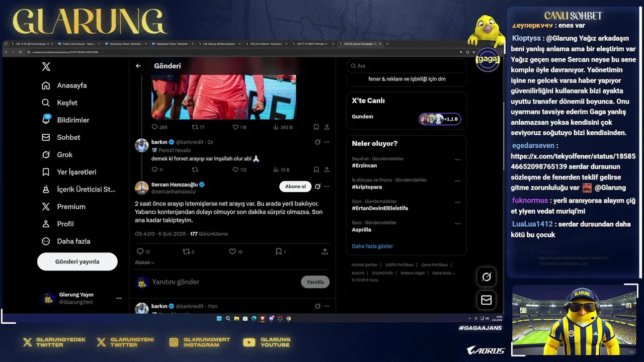Like main post showing 16
This screenshot has width=644, height=362.
click(232, 251)
